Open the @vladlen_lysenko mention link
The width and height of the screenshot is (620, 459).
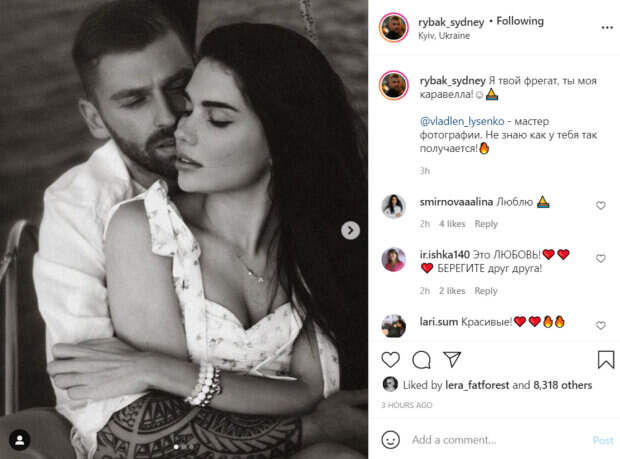462,121
